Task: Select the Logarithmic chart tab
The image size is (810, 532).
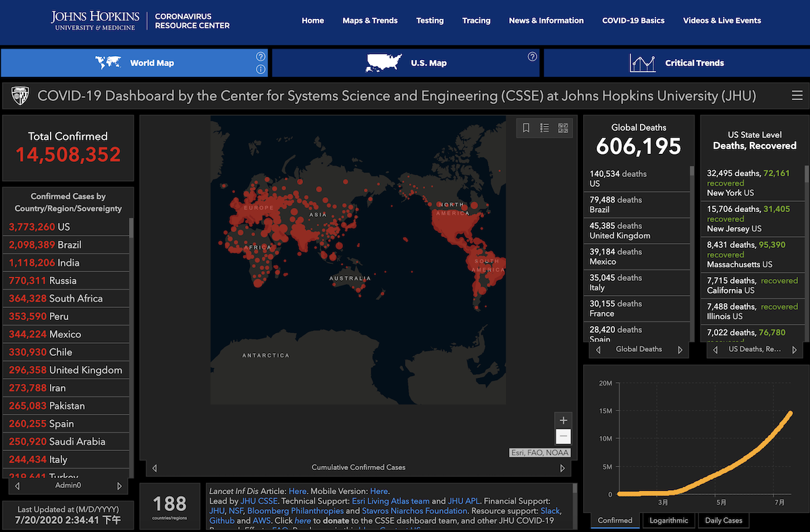Action: coord(669,521)
